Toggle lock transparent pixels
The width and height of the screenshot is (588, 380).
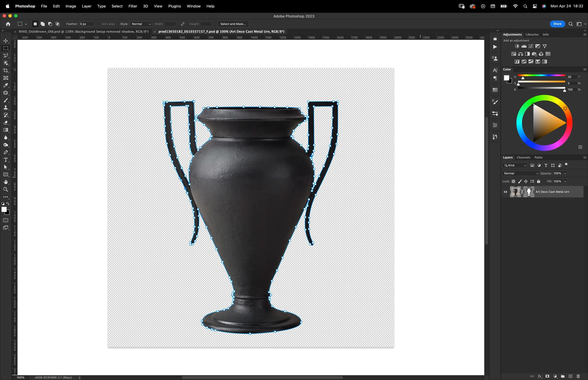(x=513, y=181)
